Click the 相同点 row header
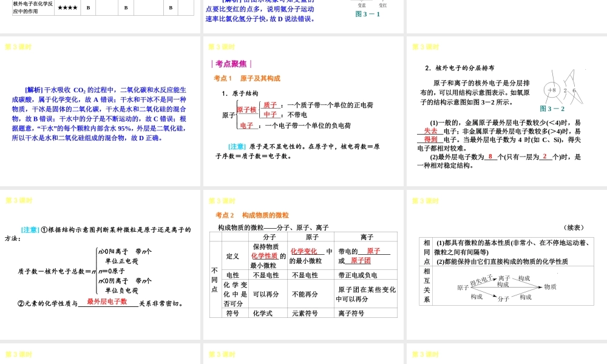 pos(427,252)
